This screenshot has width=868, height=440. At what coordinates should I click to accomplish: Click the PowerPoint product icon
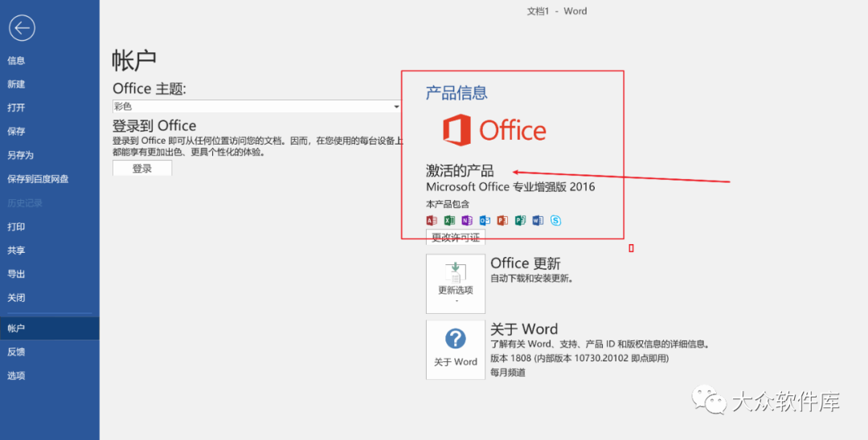point(502,221)
